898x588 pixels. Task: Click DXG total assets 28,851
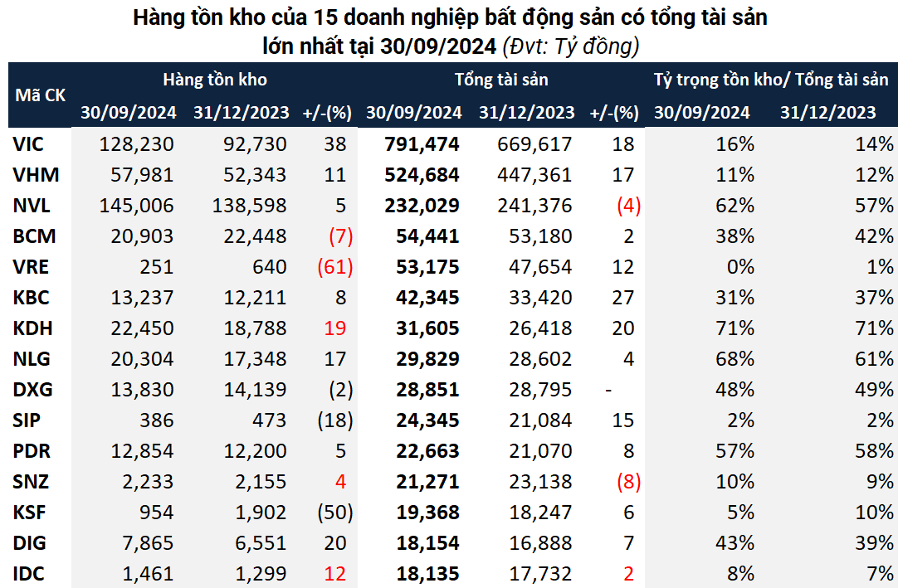[427, 389]
